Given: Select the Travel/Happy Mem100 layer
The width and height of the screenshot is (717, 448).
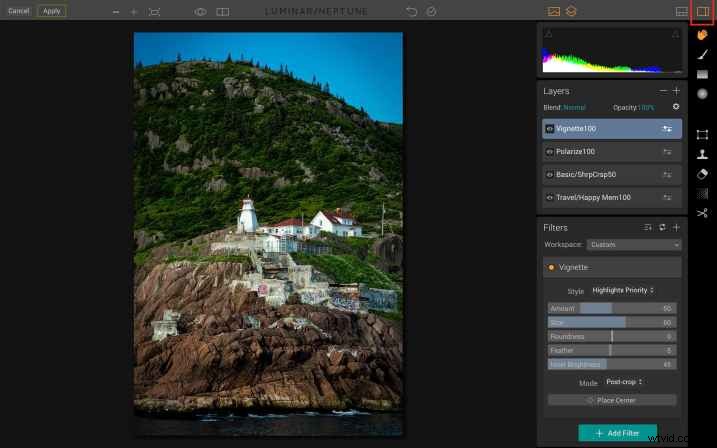Looking at the screenshot, I should click(x=612, y=197).
